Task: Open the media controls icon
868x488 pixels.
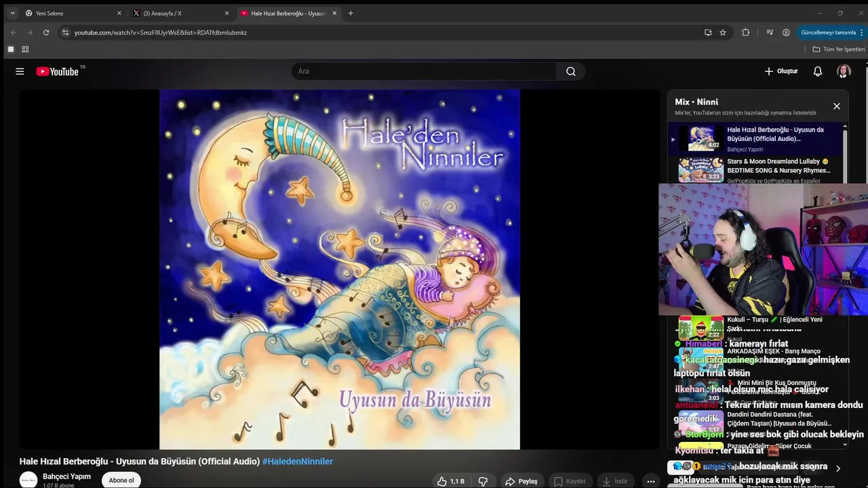Action: [x=770, y=33]
